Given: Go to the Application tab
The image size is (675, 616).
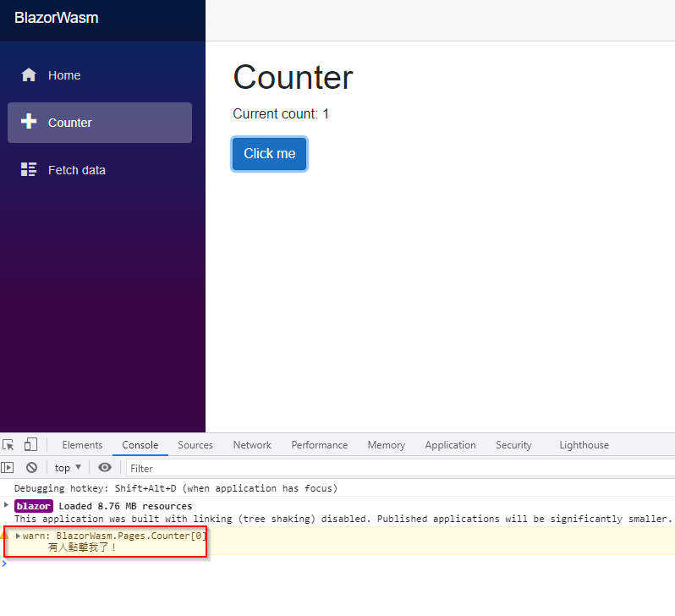Looking at the screenshot, I should (x=450, y=445).
